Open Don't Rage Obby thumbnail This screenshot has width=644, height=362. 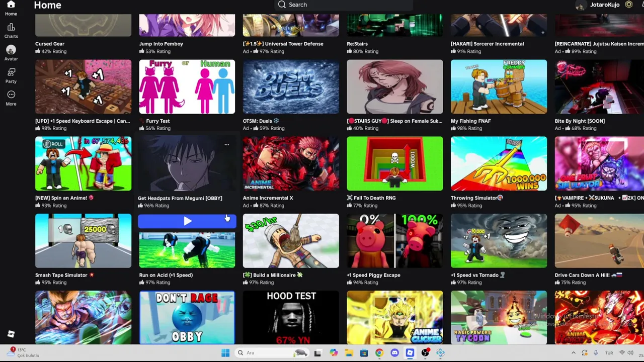187,318
